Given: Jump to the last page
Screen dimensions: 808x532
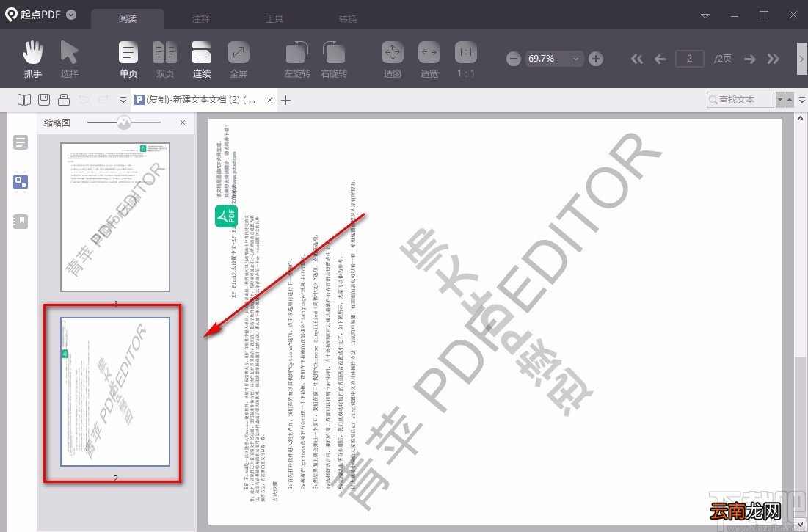Looking at the screenshot, I should click(773, 59).
